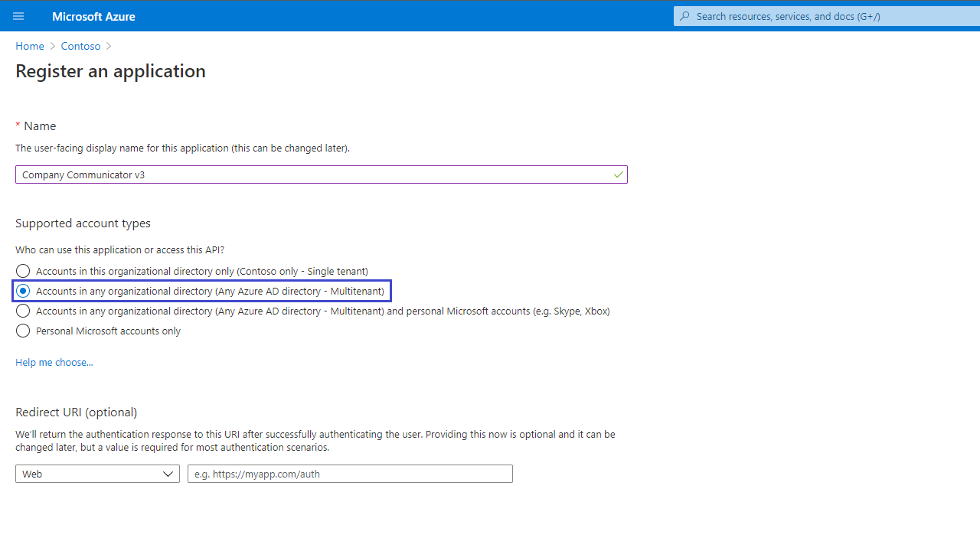Select Multitenant and personal Microsoft accounts radio

pos(23,311)
